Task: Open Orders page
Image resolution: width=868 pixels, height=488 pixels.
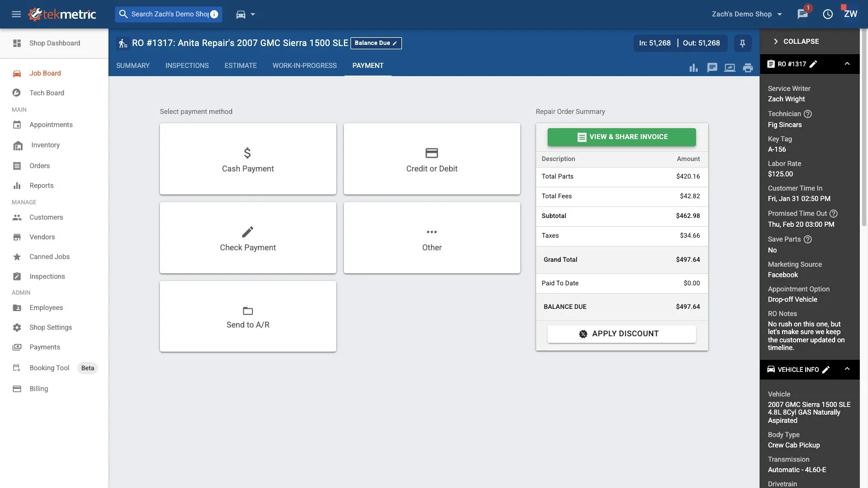Action: click(x=54, y=166)
